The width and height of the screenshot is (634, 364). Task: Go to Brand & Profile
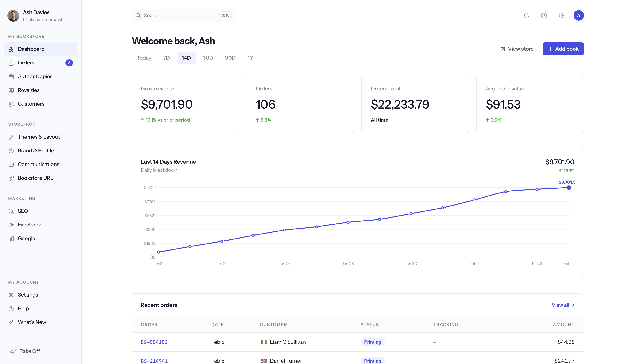point(36,150)
